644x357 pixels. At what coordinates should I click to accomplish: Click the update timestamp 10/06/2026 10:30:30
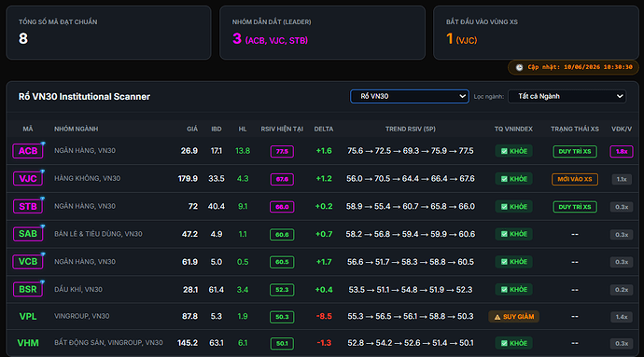click(x=598, y=67)
